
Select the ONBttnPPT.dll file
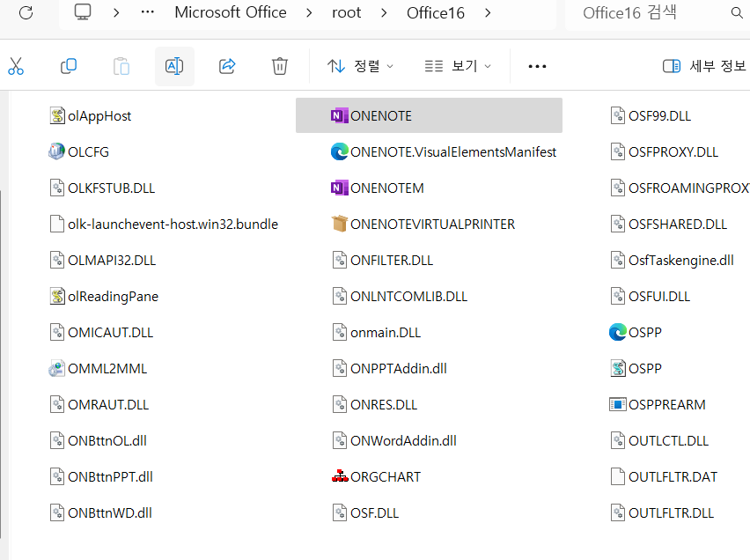(x=101, y=476)
